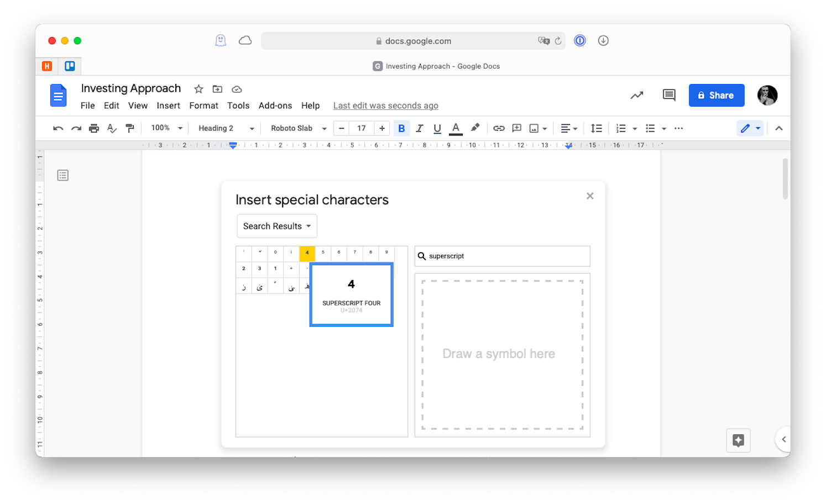Click the Share button
This screenshot has width=826, height=504.
pyautogui.click(x=716, y=95)
